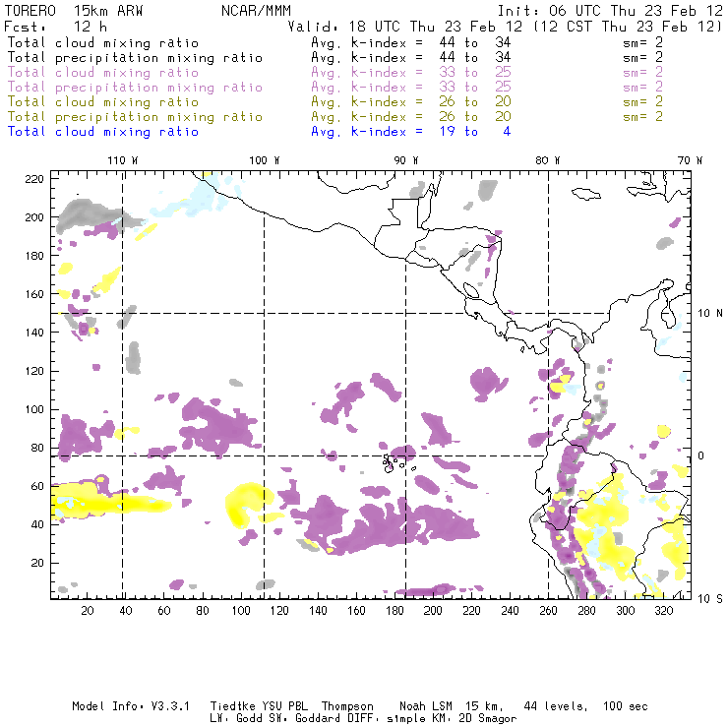Click "Model Info: V3.3.1" footer text
This screenshot has width=728, height=728.
coord(131,706)
